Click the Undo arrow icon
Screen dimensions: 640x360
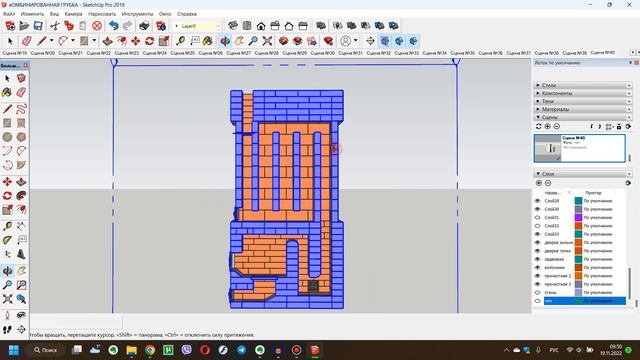click(114, 26)
